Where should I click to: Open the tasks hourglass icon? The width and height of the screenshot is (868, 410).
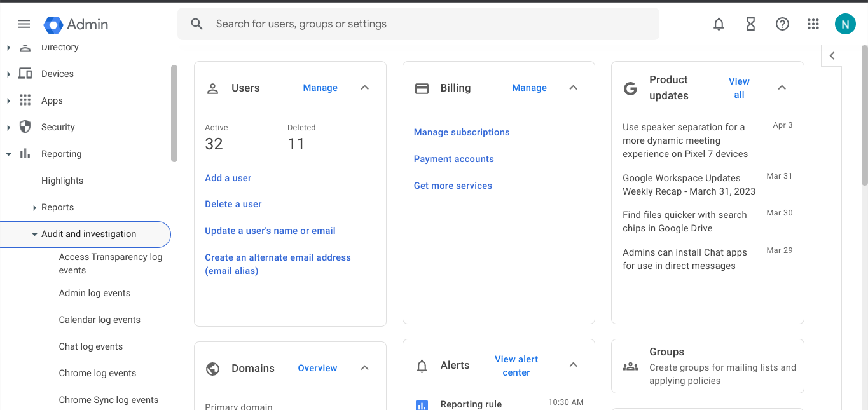click(x=750, y=24)
